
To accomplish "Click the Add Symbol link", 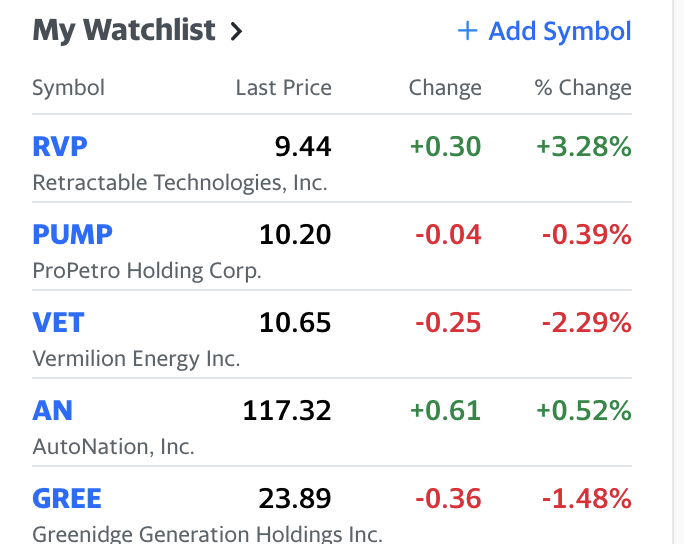I will pos(559,31).
